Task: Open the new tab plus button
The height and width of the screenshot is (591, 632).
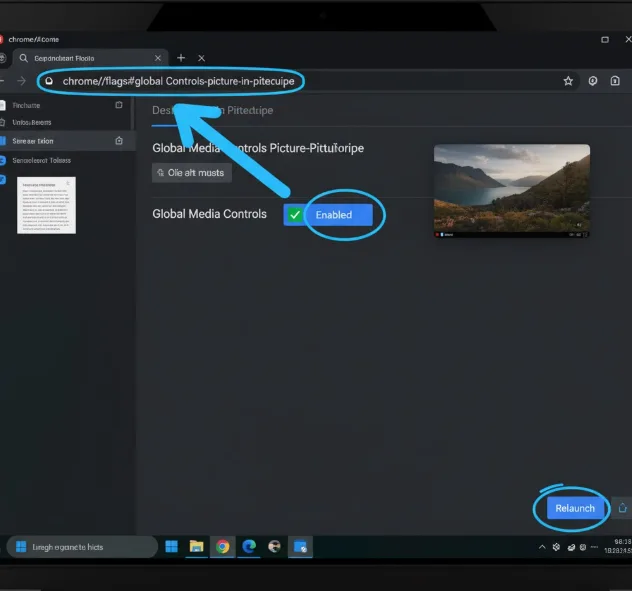Action: point(181,58)
